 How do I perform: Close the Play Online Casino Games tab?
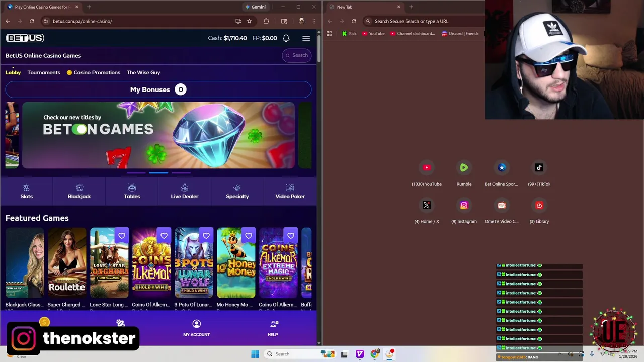pos(76,7)
